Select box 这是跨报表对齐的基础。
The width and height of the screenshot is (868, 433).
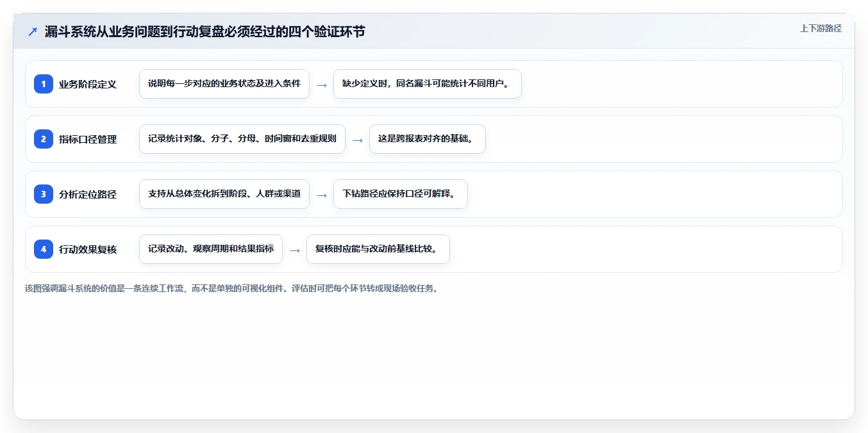(428, 139)
